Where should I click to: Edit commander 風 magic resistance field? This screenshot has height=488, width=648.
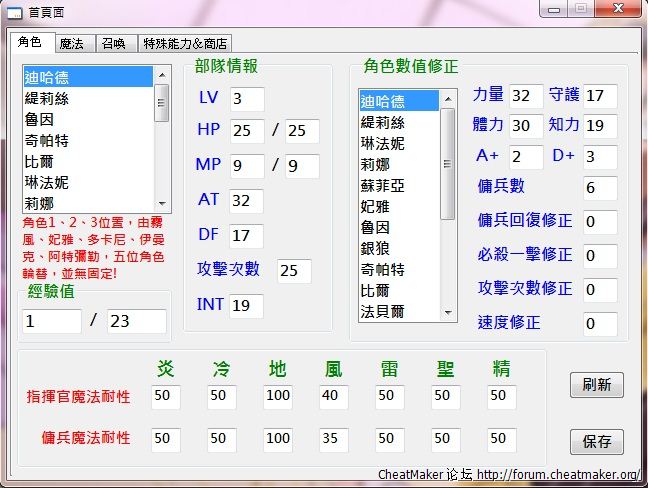(x=334, y=397)
